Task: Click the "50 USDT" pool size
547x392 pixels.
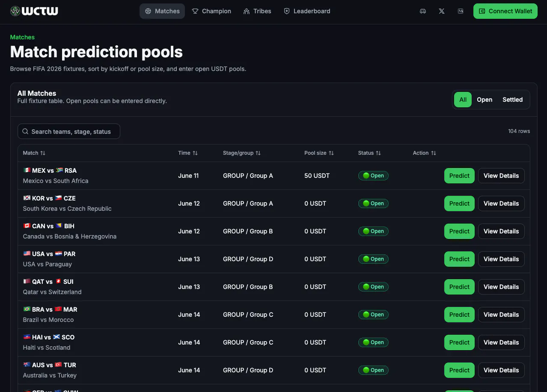Action: tap(317, 176)
